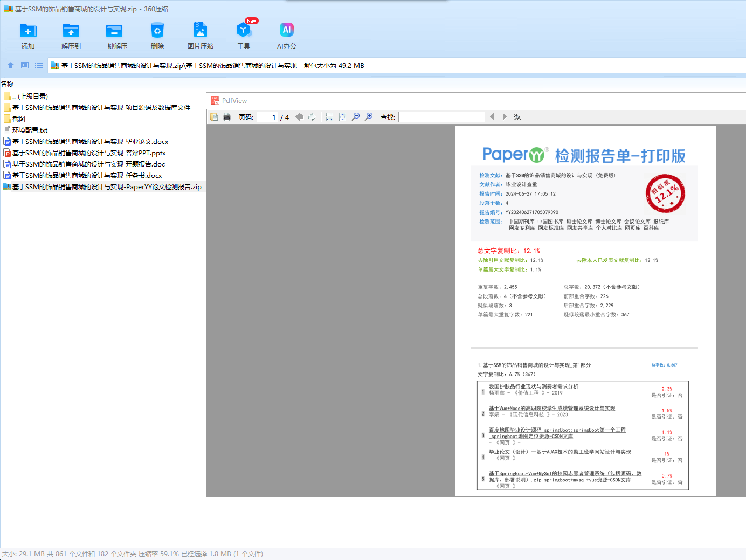
Task: Click the 段落个数: 4 text
Action: 494,203
